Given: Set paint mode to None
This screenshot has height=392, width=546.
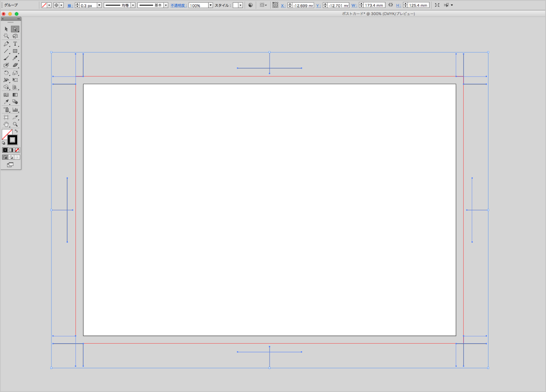Looking at the screenshot, I should pos(17,150).
